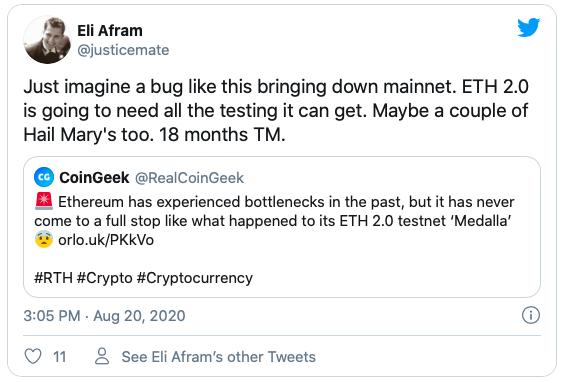This screenshot has height=383, width=566.
Task: Click the red siren emoji
Action: (44, 201)
